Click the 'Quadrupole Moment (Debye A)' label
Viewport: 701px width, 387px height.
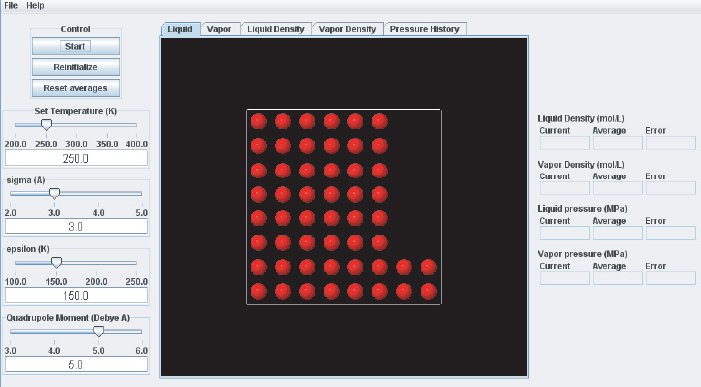click(68, 318)
